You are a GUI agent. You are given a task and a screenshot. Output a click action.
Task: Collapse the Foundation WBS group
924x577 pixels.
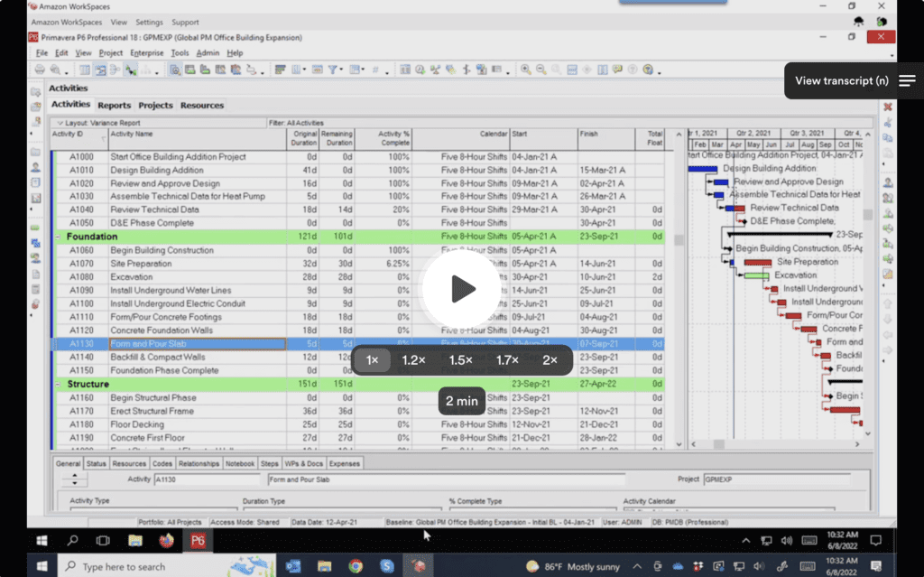click(58, 237)
